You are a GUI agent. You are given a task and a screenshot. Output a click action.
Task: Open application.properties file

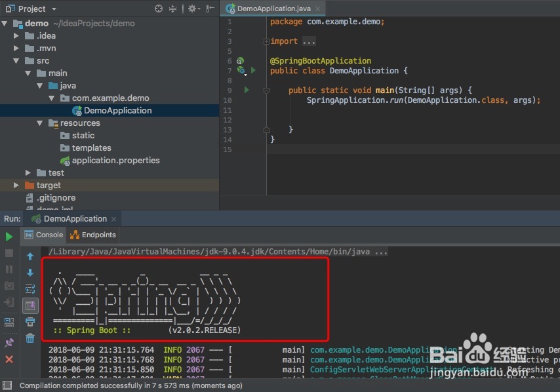(x=110, y=161)
